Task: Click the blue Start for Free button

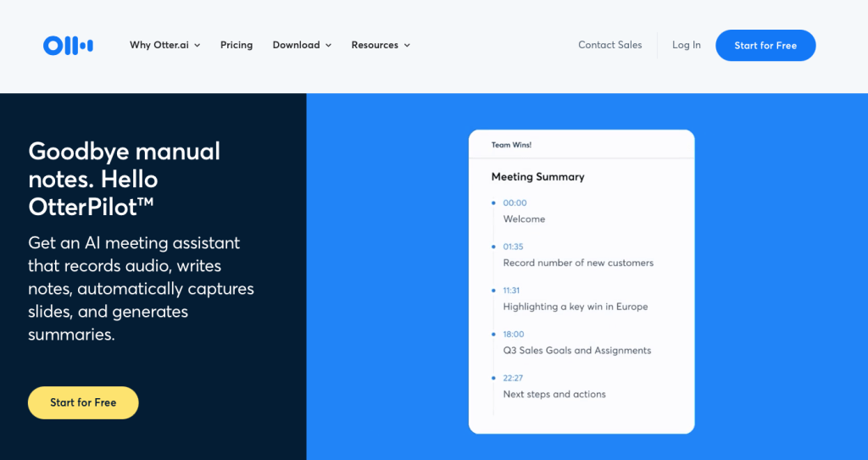Action: coord(765,46)
